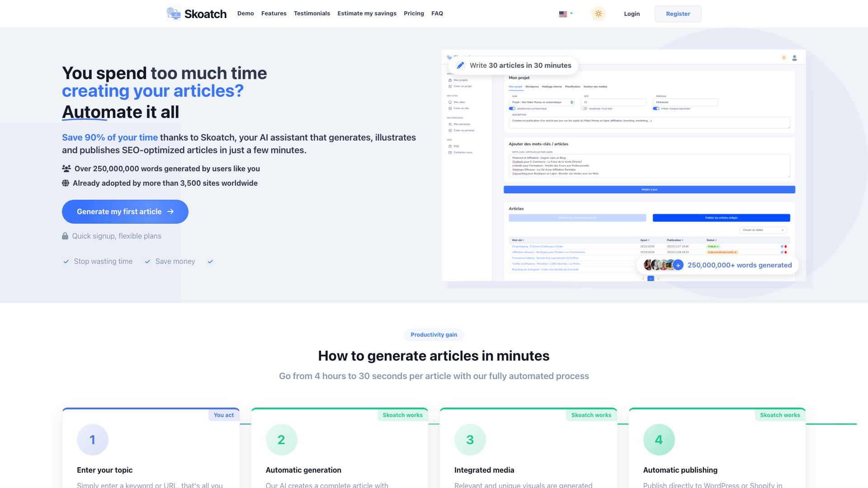This screenshot has width=868, height=488.
Task: Click the Mettre à jour button in the demo
Action: (x=649, y=190)
